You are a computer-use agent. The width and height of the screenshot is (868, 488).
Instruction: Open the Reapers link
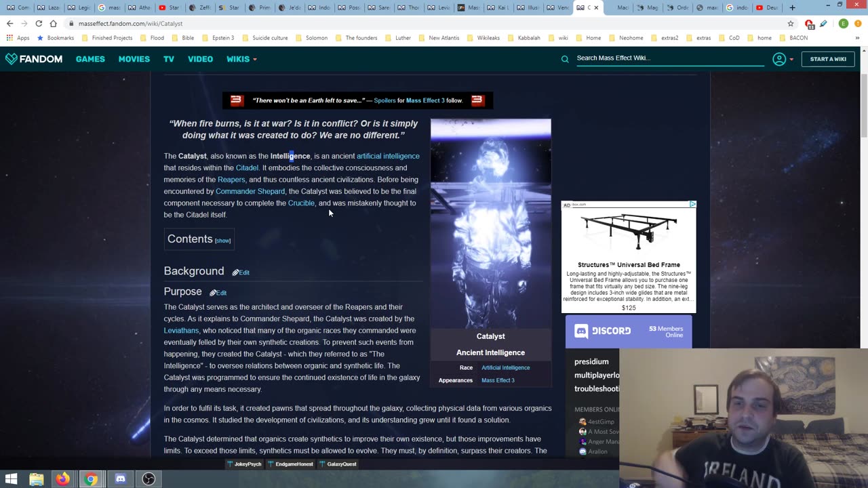click(x=231, y=180)
